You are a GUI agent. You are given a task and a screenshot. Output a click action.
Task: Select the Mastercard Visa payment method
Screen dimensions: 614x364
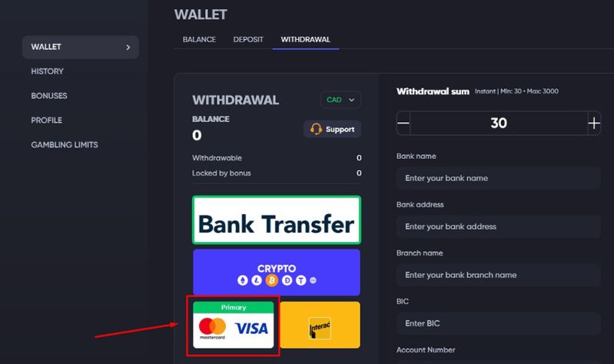click(234, 325)
